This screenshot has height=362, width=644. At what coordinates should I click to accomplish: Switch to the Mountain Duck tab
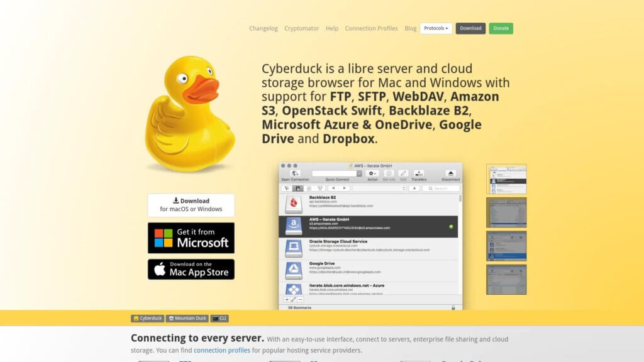click(187, 318)
